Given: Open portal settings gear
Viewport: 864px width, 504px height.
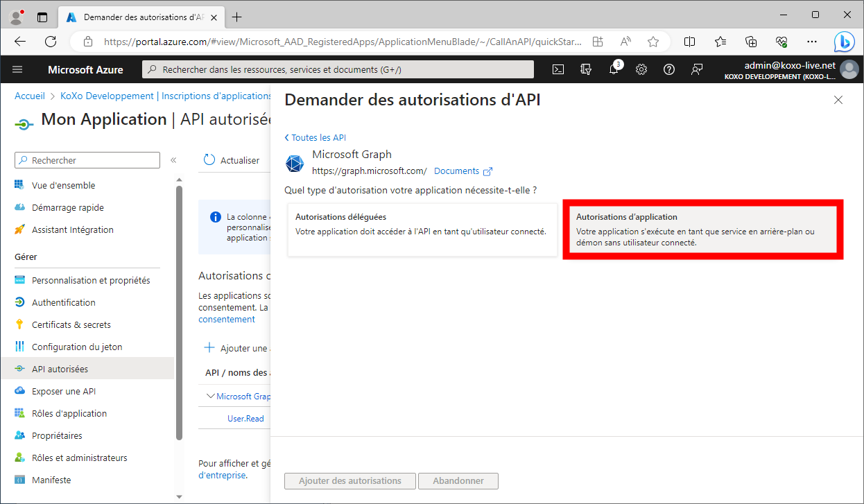Looking at the screenshot, I should (641, 69).
